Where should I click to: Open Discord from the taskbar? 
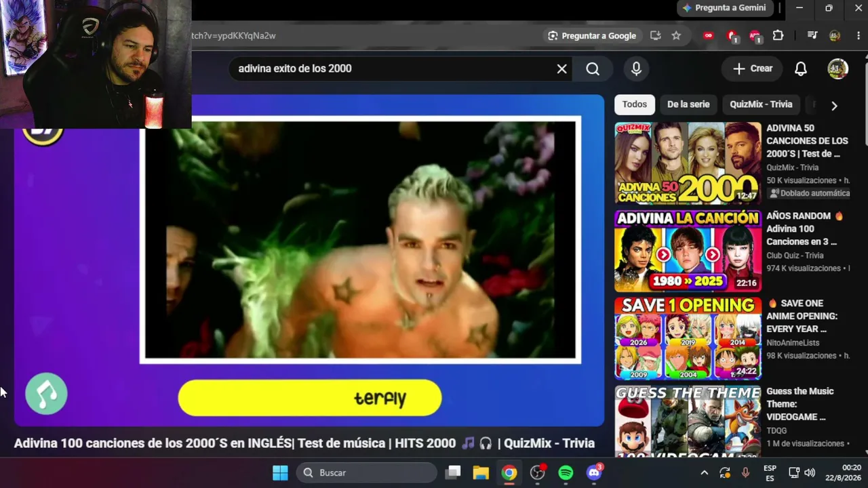point(594,472)
